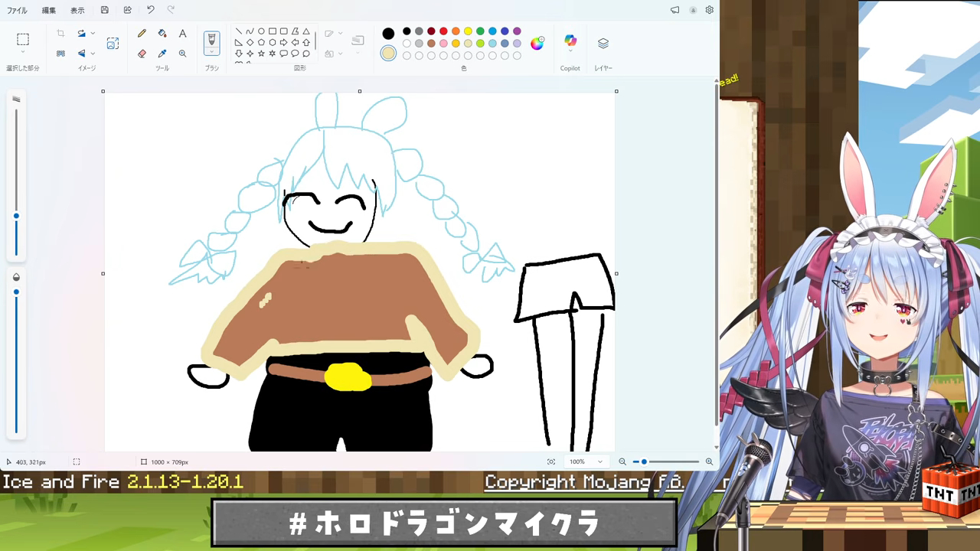Pick the brown palette color
The image size is (980, 551).
click(x=431, y=44)
